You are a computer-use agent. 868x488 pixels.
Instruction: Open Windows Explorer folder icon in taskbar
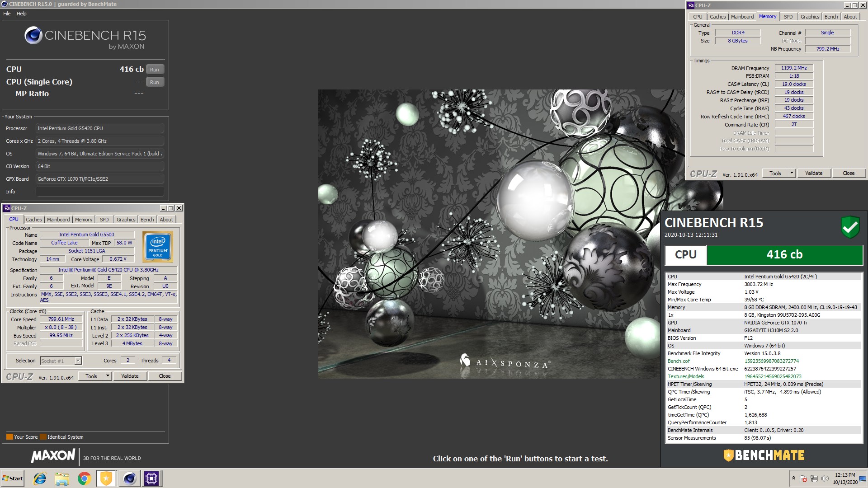tap(62, 479)
